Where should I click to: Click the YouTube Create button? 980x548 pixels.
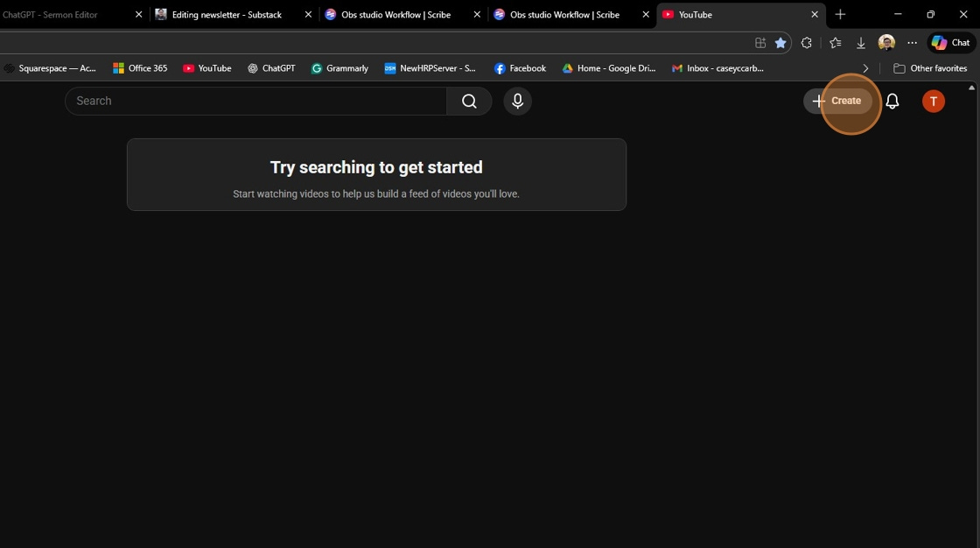(x=837, y=101)
